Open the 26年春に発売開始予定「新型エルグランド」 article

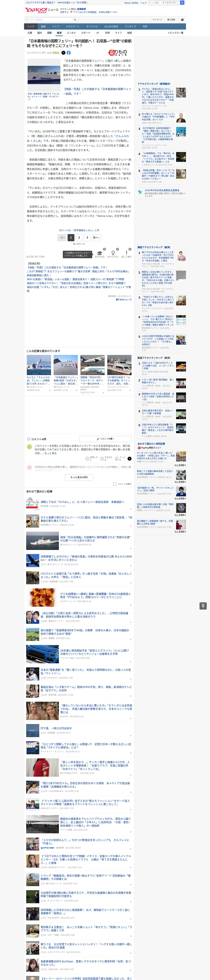point(95,652)
